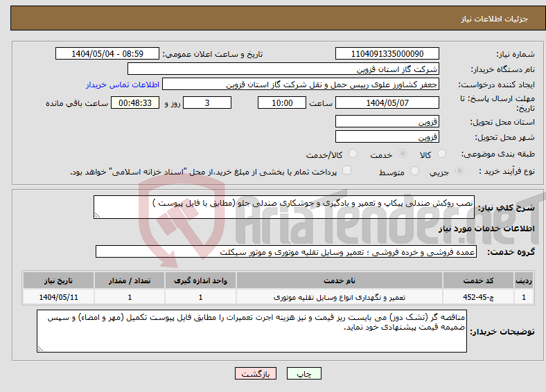Click the چاپ print button
Viewport: 546px width, 392px height.
pyautogui.click(x=304, y=373)
